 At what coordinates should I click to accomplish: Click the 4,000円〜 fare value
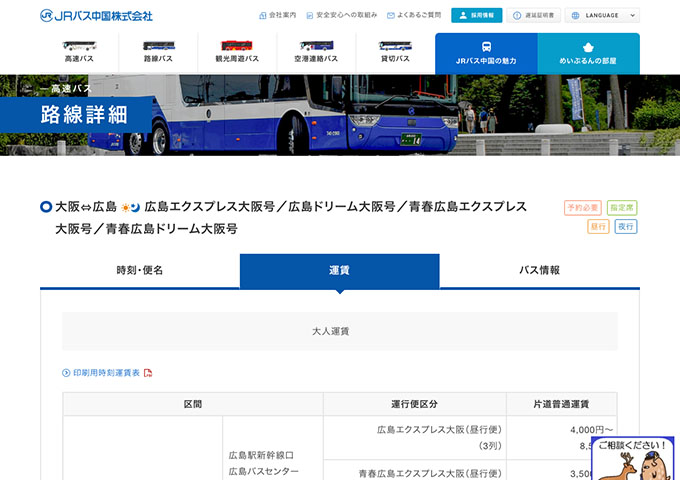[x=592, y=430]
